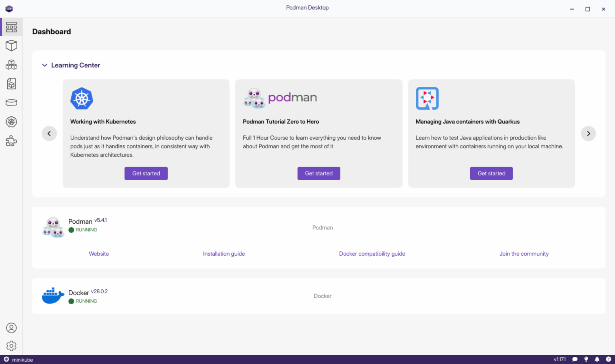This screenshot has height=364, width=615.
Task: Maximize the Podman Desktop window
Action: 588,9
